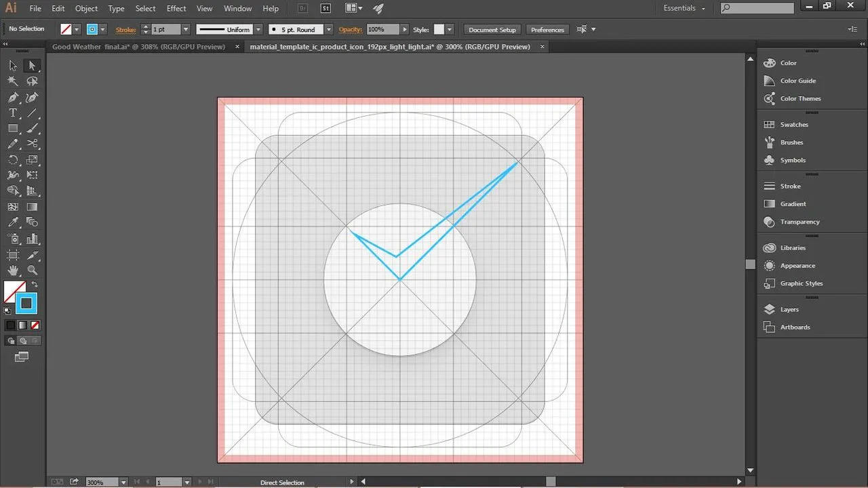Open the 5 pt. Round brush dropdown
Screen dimensions: 868x488
tap(329, 29)
